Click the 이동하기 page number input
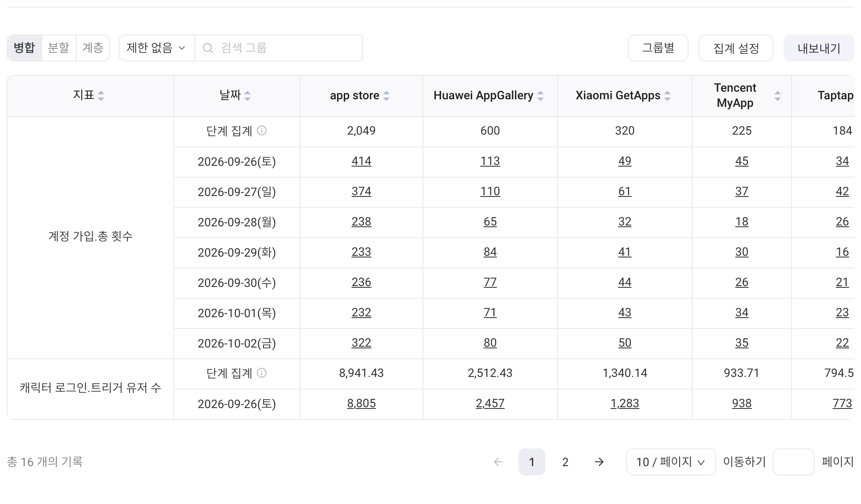Viewport: 861px width, 504px height. [794, 462]
